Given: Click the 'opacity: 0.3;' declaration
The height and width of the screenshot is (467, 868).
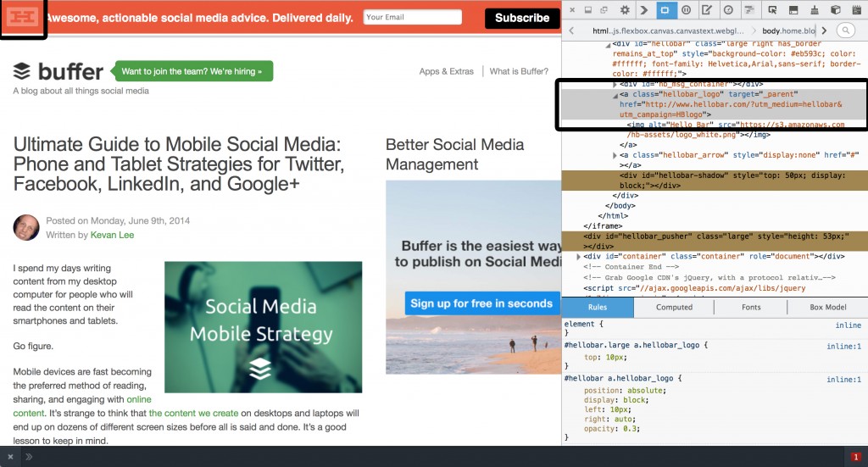Looking at the screenshot, I should click(x=612, y=429).
